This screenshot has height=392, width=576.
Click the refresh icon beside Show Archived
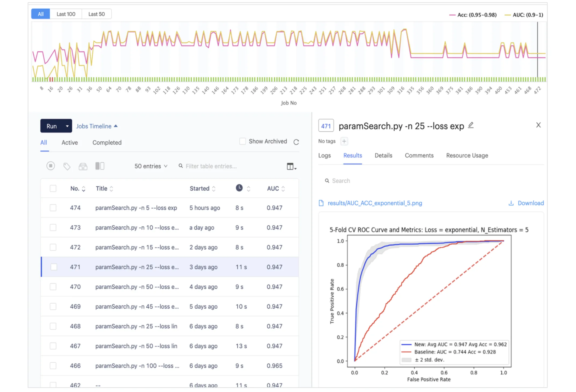(x=296, y=142)
